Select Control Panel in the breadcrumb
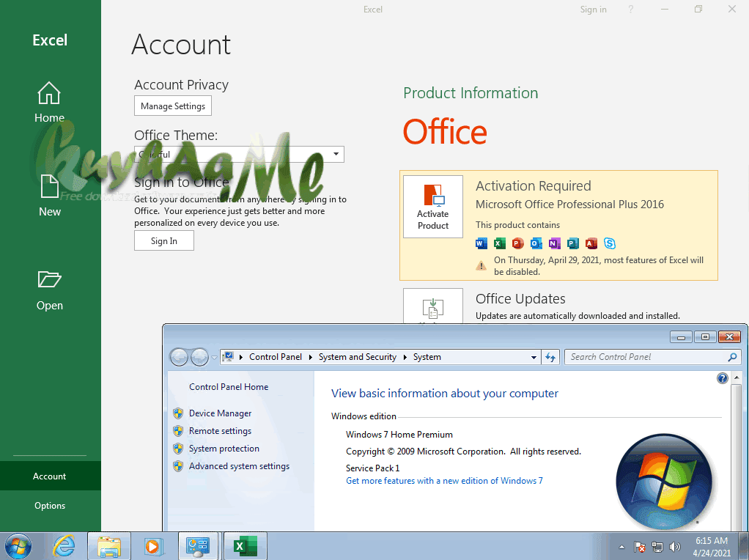Viewport: 749px width, 560px height. click(x=275, y=357)
